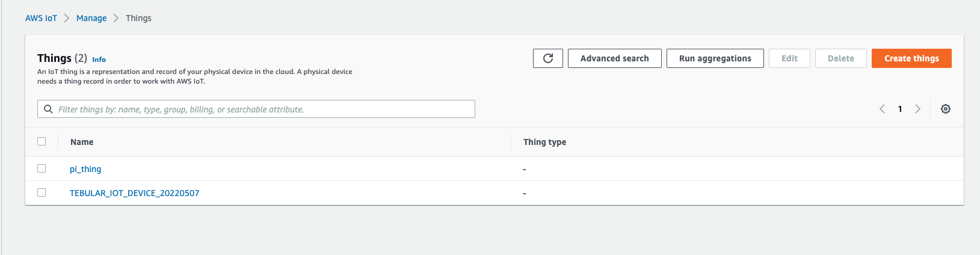
Task: Tick the select-all things checkbox
Action: [x=42, y=141]
